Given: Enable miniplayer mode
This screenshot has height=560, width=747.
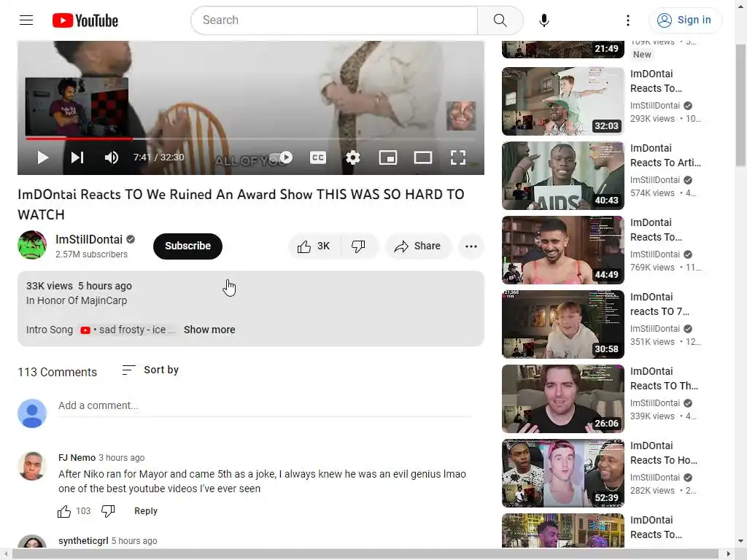Looking at the screenshot, I should [x=388, y=157].
